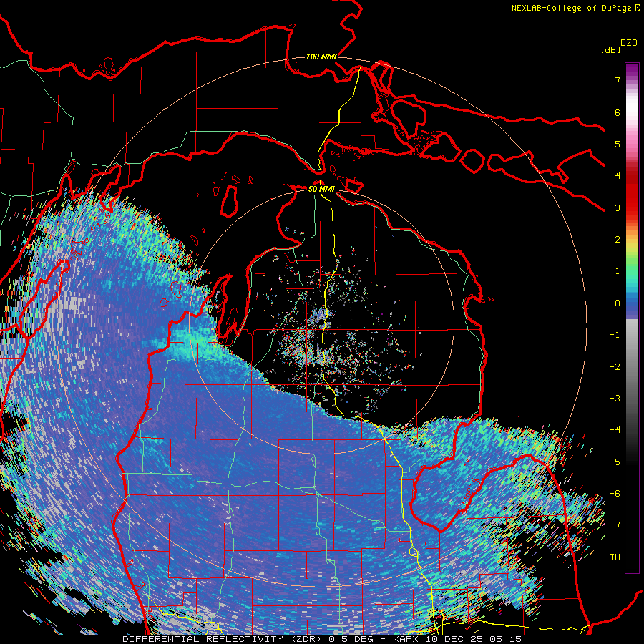Select the -2 value on the scale
The width and height of the screenshot is (644, 644).
coord(615,367)
